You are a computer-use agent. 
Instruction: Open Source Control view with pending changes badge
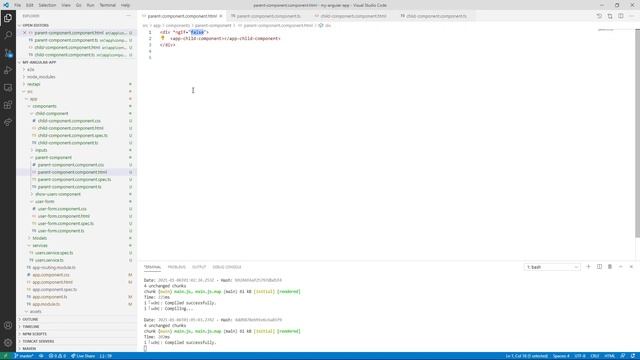[8, 53]
